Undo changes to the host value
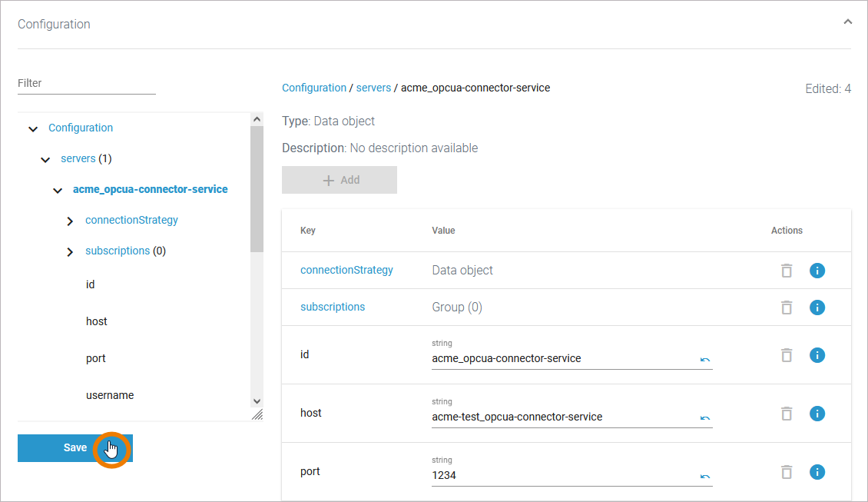868x502 pixels. (704, 418)
